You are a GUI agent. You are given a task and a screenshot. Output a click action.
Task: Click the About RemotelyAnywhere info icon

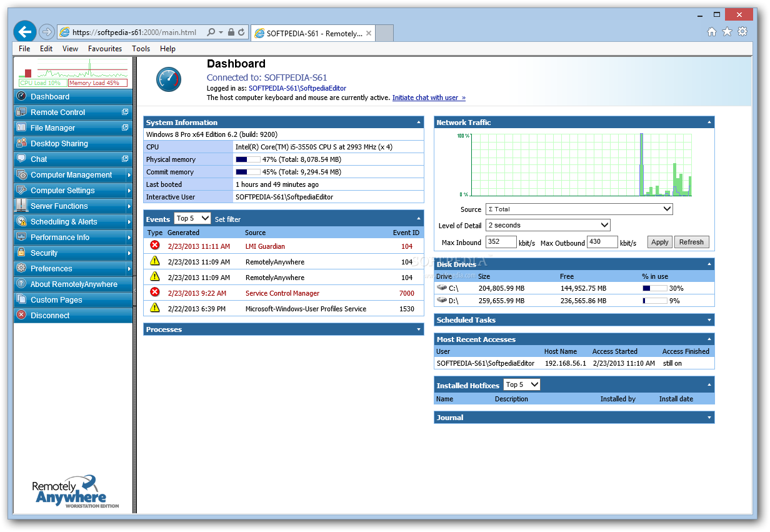[22, 284]
